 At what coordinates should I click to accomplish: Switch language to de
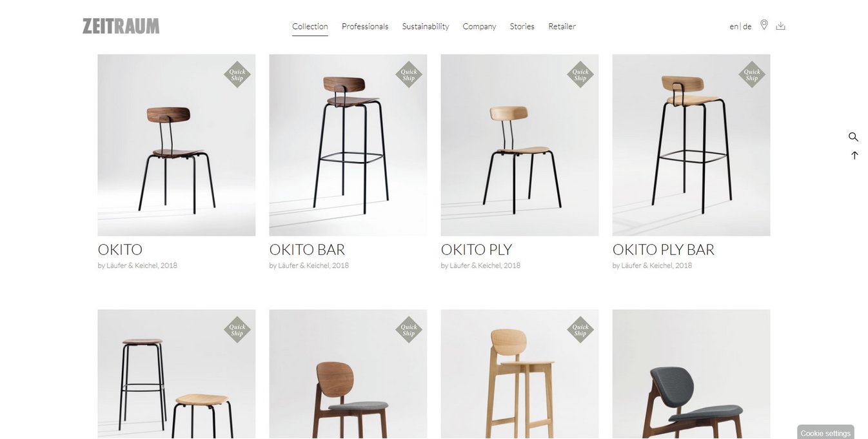tap(747, 26)
